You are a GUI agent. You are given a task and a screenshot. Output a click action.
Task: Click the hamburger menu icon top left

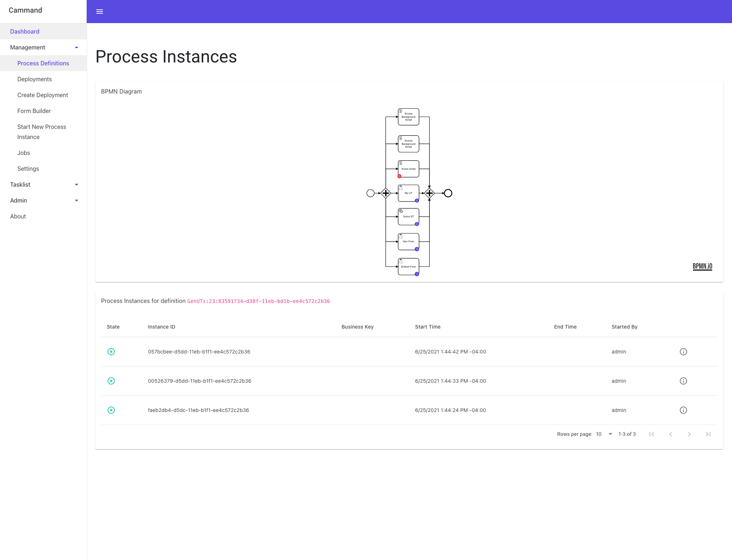99,11
